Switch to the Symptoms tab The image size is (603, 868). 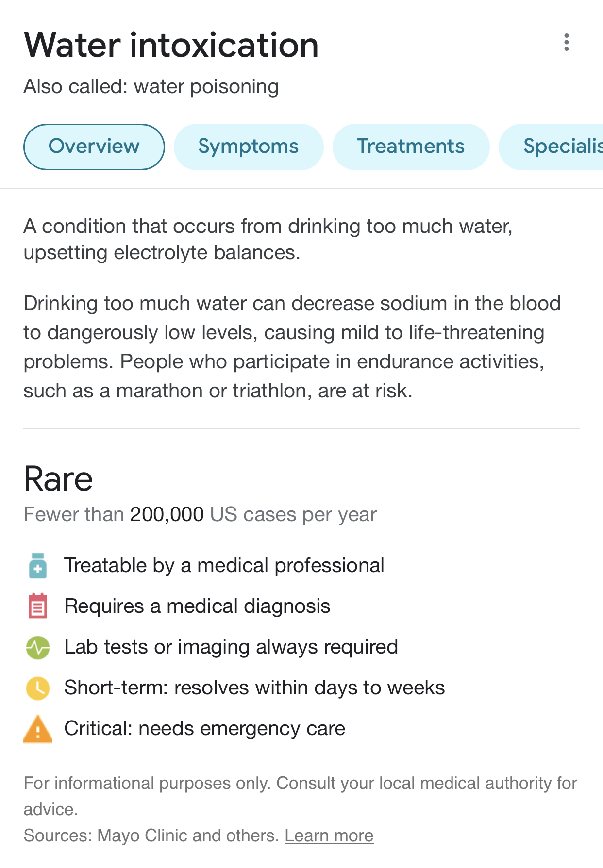pyautogui.click(x=248, y=147)
